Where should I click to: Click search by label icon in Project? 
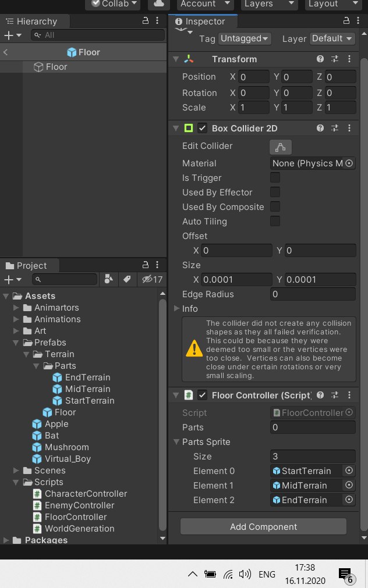pos(128,279)
